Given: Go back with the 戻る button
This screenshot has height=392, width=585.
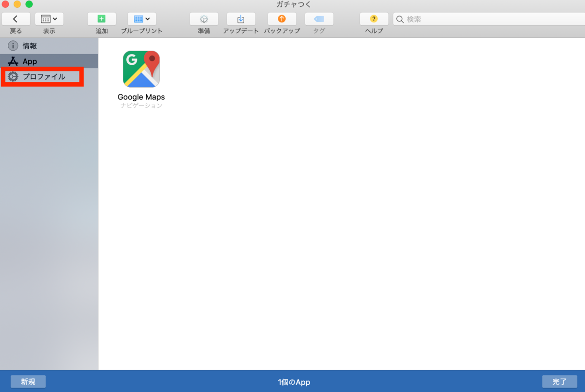Looking at the screenshot, I should click(16, 19).
